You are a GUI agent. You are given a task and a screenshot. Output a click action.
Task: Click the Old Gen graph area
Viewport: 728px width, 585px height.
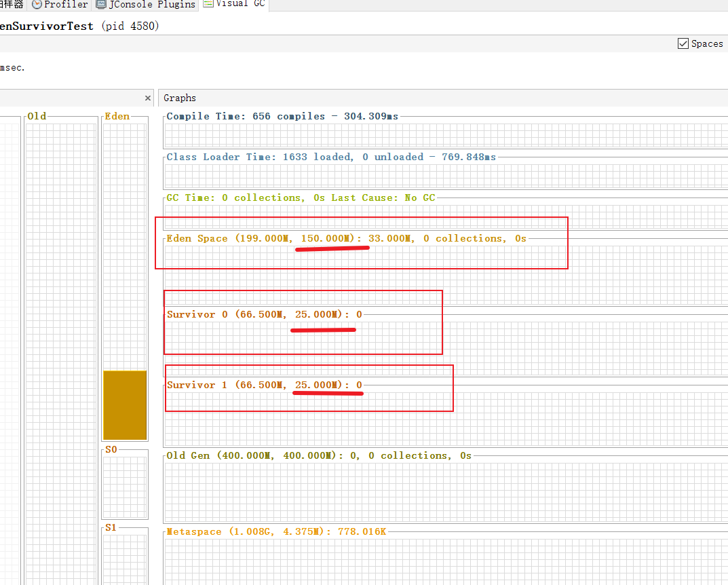coord(446,492)
